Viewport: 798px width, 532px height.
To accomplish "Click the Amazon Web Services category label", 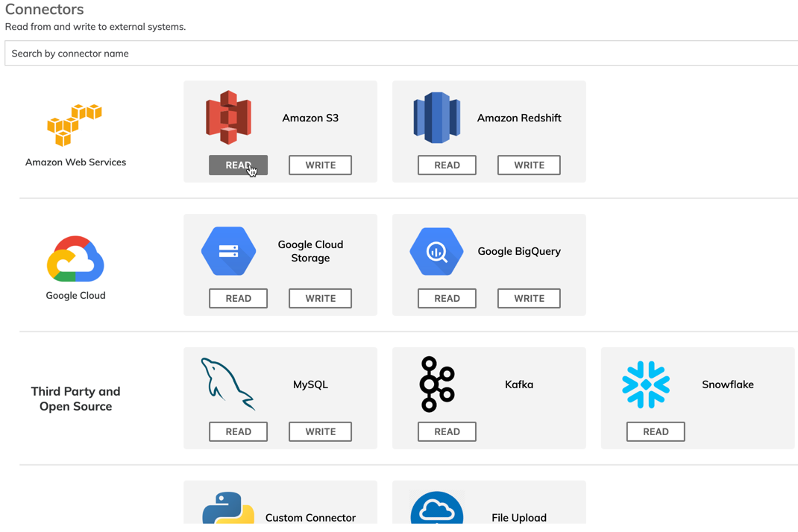I will point(76,162).
